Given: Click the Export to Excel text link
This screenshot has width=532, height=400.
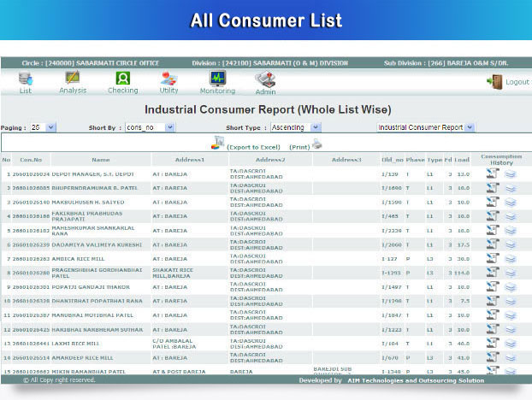Looking at the screenshot, I should pyautogui.click(x=253, y=147).
